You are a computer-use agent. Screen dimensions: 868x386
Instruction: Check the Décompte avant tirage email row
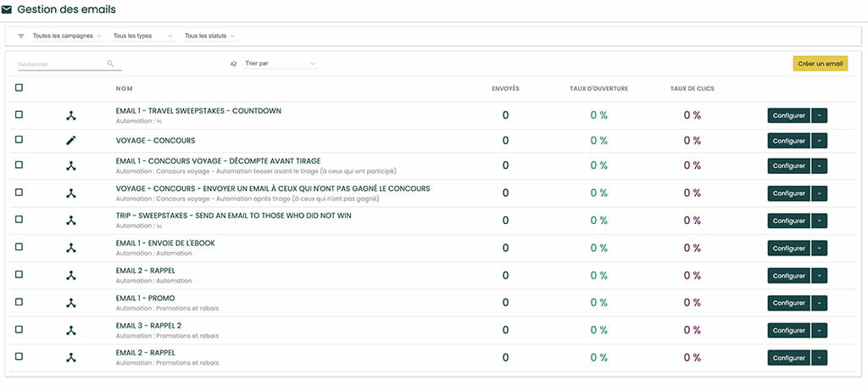[x=19, y=165]
